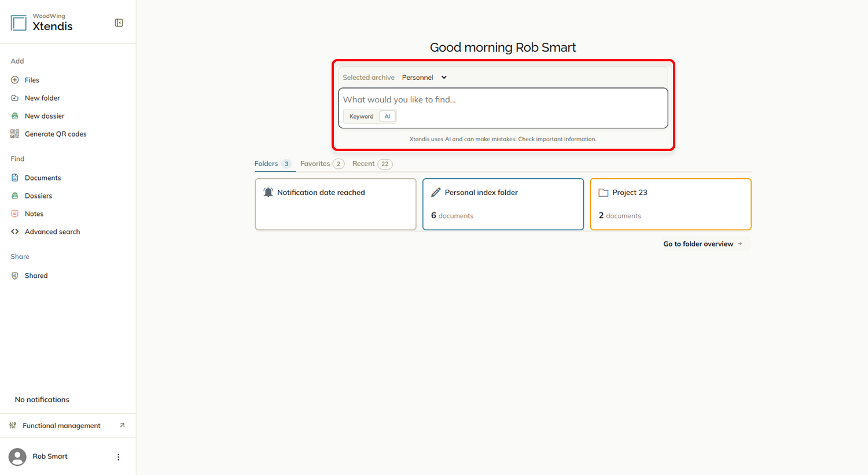The image size is (868, 475).
Task: Switch search mode to Keyword
Action: point(362,116)
